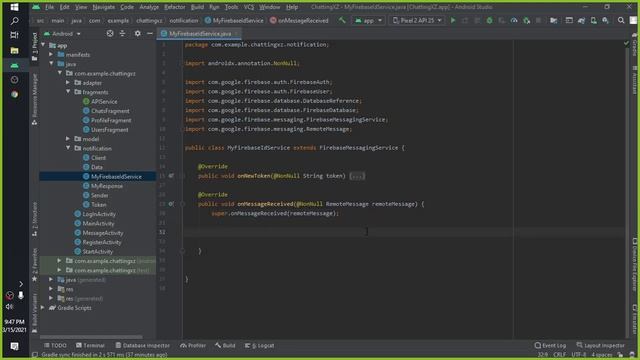Screen dimensions: 640x360
Task: Click Collapse All icon in Project panel
Action: click(x=122, y=33)
